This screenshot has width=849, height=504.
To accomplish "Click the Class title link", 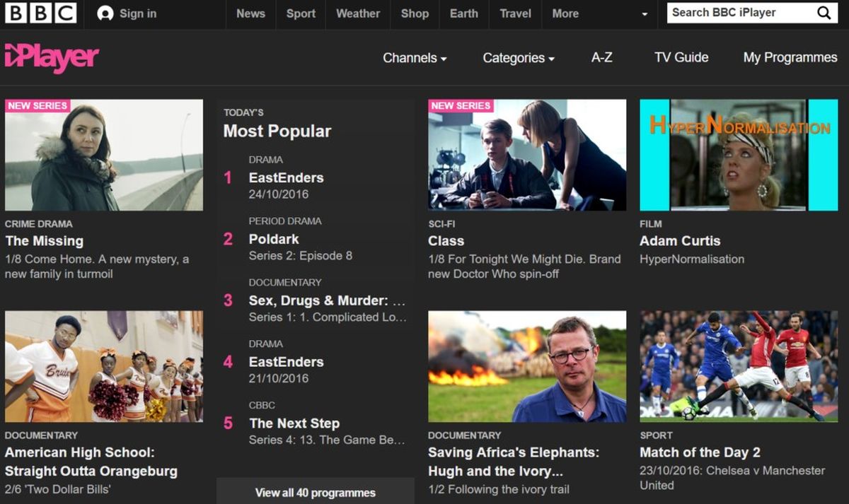I will coord(446,241).
